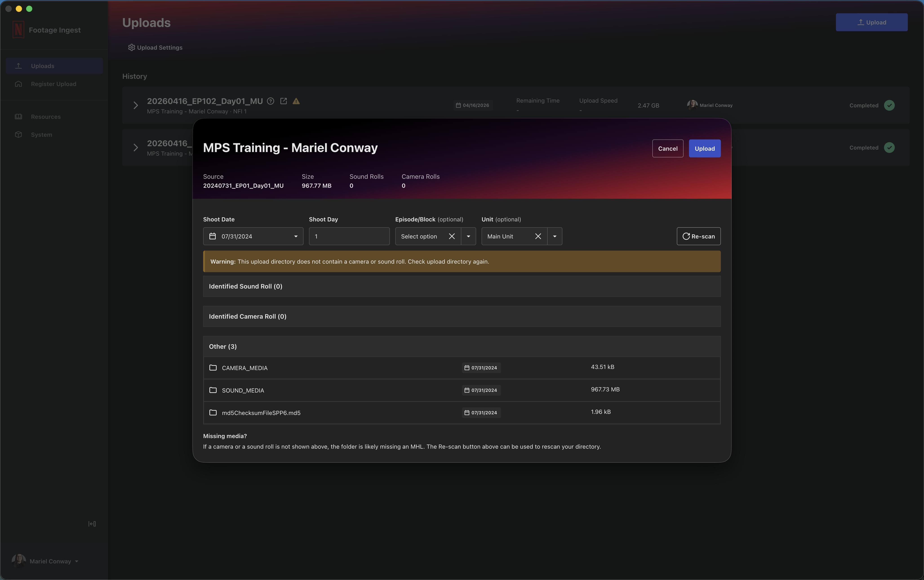The image size is (924, 580).
Task: Click the SOUND_MEDIA 07/31/2024 date badge
Action: [x=481, y=390]
